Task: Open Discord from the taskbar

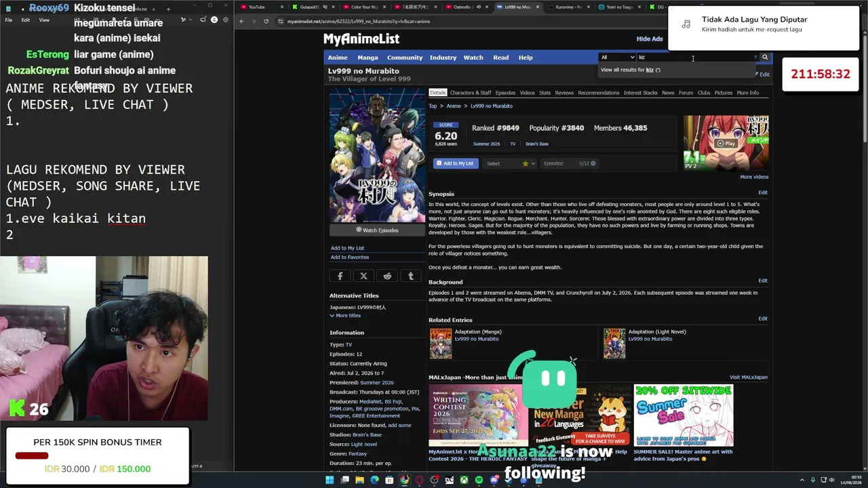Action: [494, 480]
